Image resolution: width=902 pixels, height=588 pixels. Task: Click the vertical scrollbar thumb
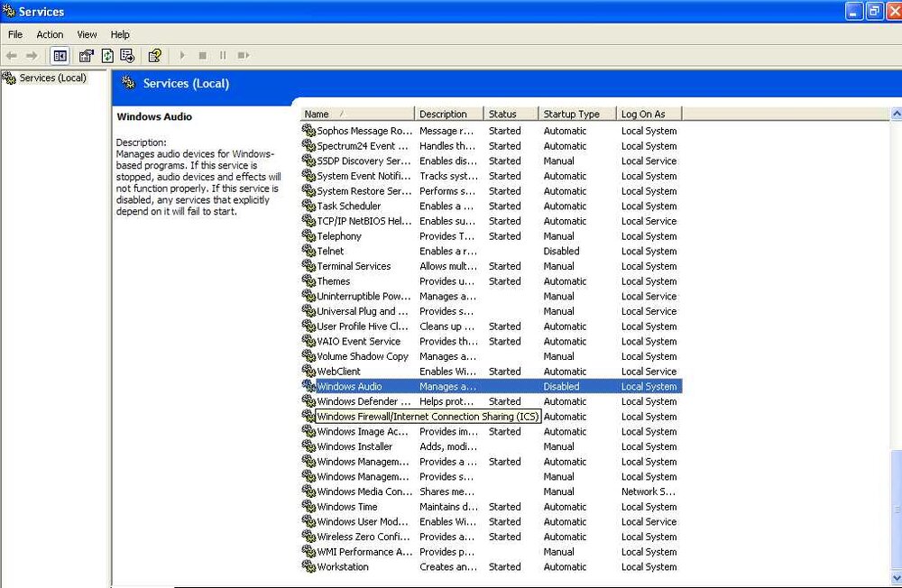896,510
